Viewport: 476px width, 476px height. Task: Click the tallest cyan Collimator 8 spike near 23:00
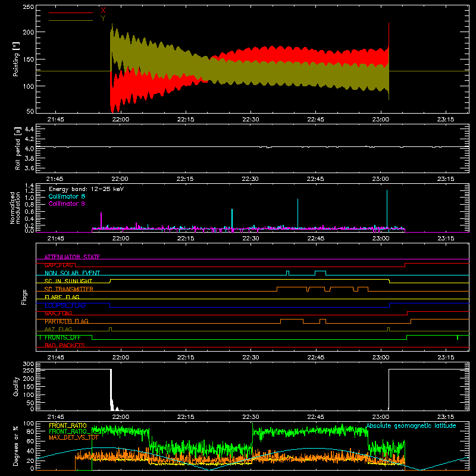tap(387, 209)
